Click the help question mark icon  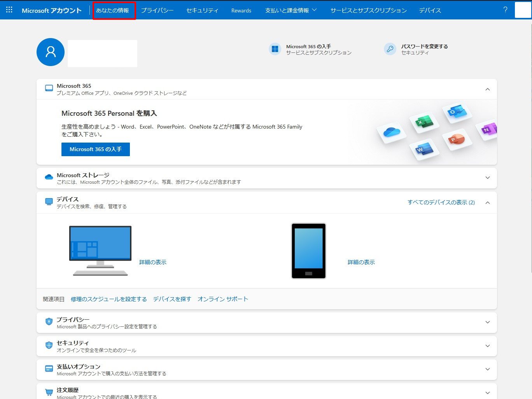click(505, 10)
